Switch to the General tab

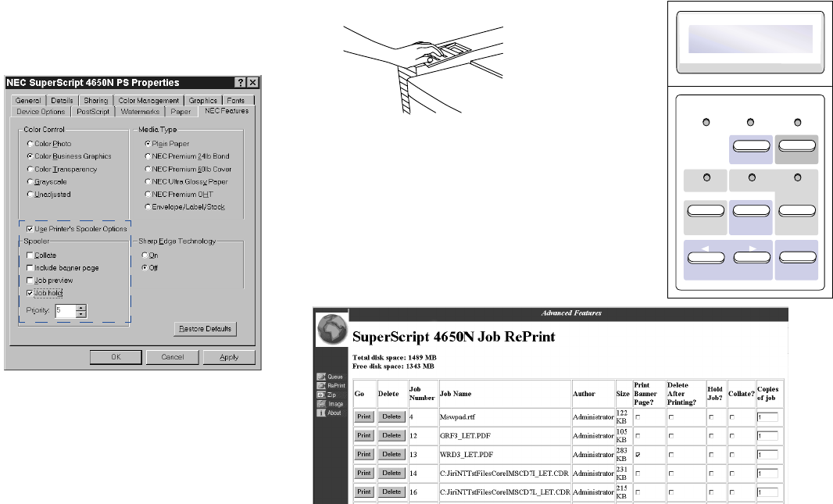28,100
